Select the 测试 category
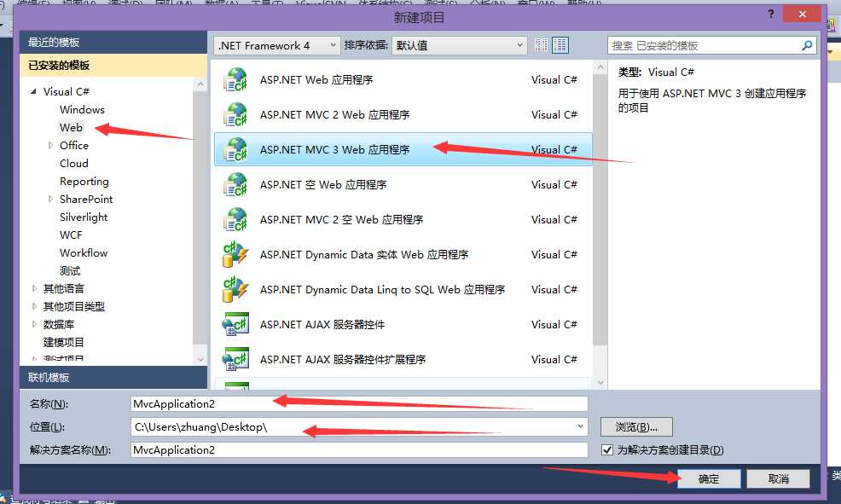 pyautogui.click(x=70, y=271)
